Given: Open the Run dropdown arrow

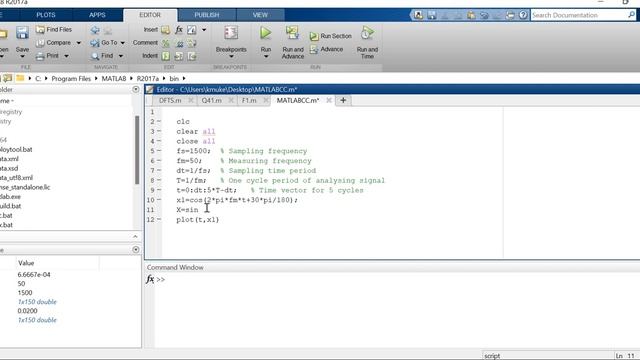Looking at the screenshot, I should pyautogui.click(x=266, y=57).
